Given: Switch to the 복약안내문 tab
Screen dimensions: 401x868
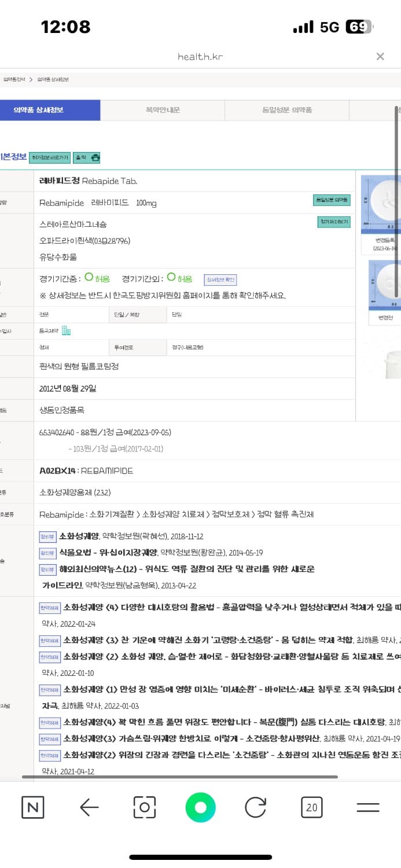Looking at the screenshot, I should pyautogui.click(x=163, y=110).
